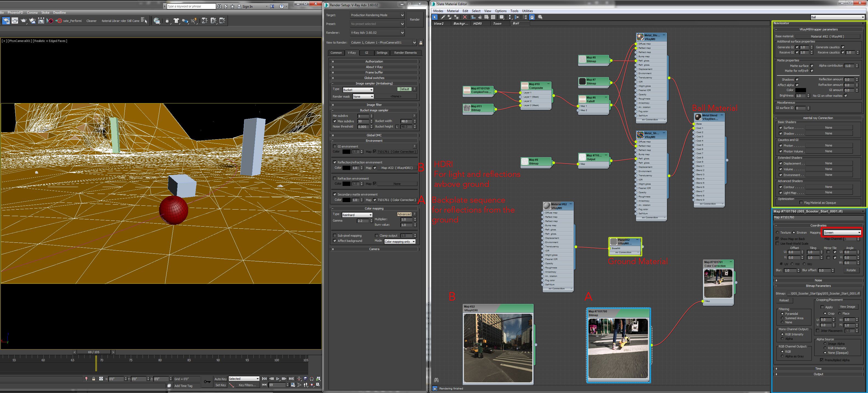Screen dimensions: 868x393
Task: Toggle the Max subdivs checkbox
Action: pyautogui.click(x=335, y=121)
